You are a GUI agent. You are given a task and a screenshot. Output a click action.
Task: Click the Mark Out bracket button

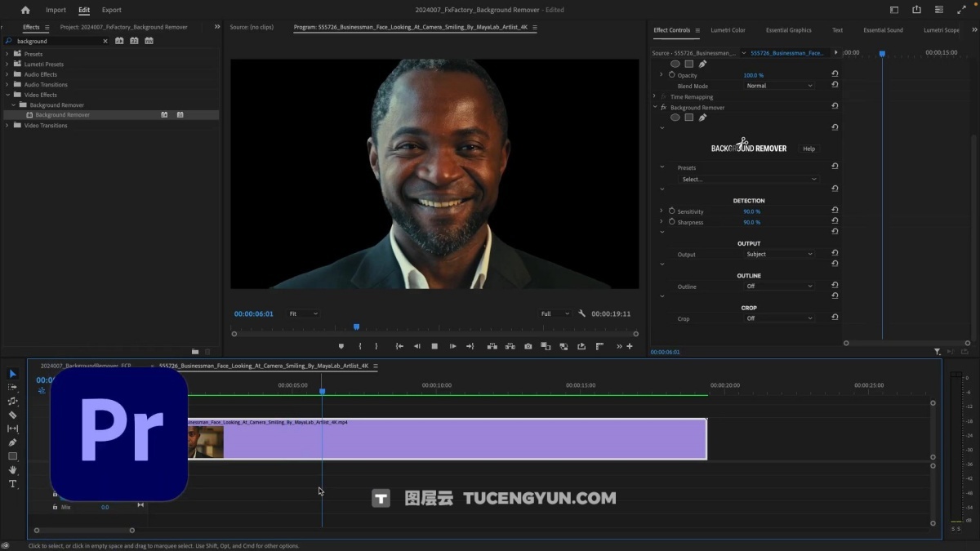376,346
